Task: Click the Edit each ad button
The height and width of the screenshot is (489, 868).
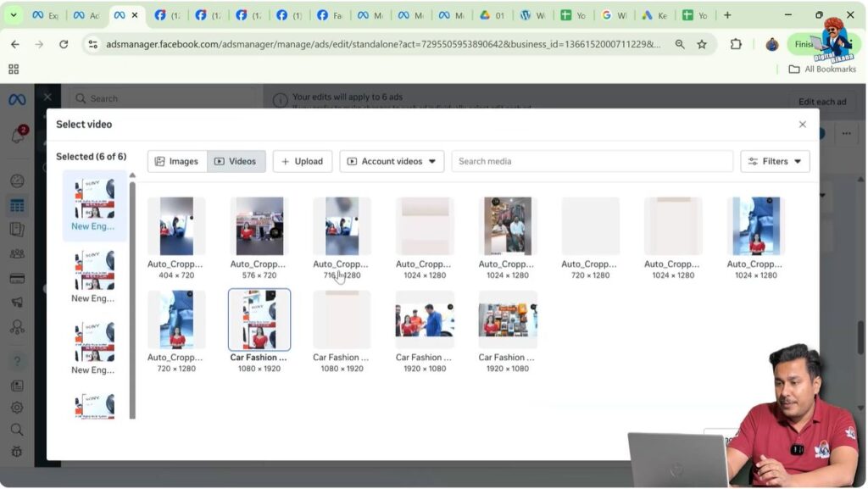Action: [x=821, y=101]
